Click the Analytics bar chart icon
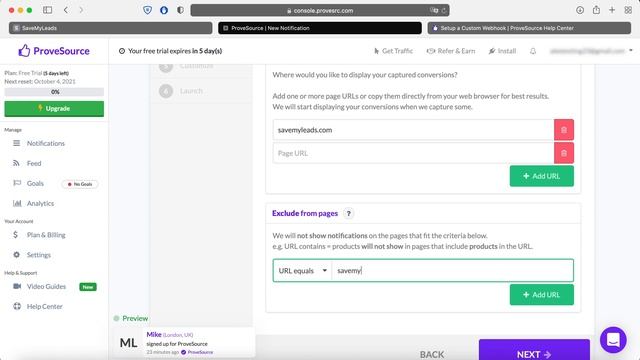Viewport: 640px width, 360px height. pyautogui.click(x=17, y=203)
